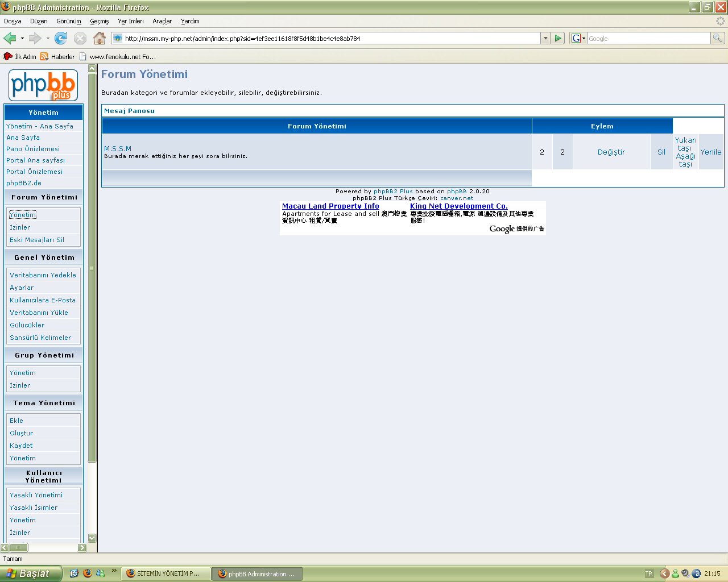This screenshot has width=728, height=582.
Task: Open Pano Önizlemesi in the sidebar
Action: [x=33, y=149]
